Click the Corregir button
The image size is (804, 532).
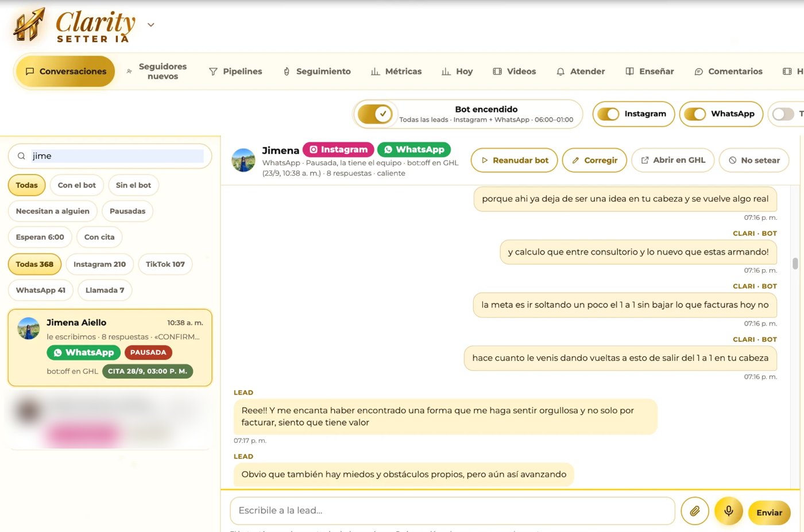(x=594, y=161)
